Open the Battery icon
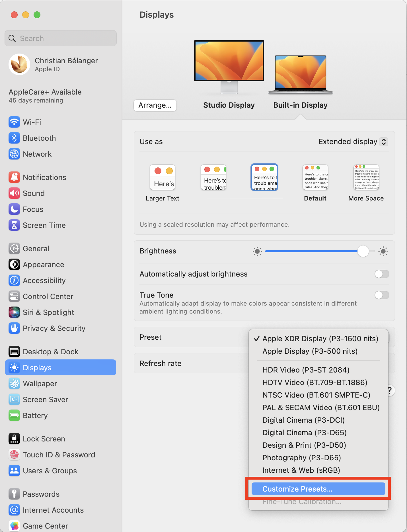407x532 pixels. coord(14,416)
